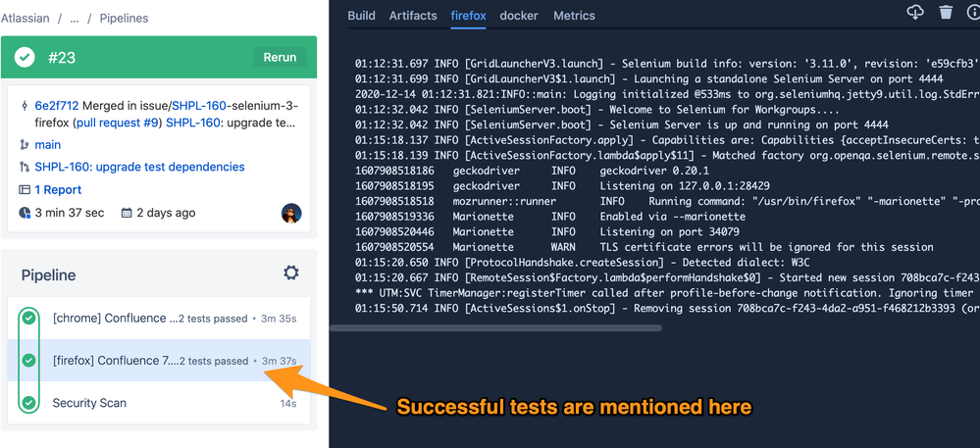Click the 'TLS certificate errors' WARN log line
The image size is (980, 448).
[x=644, y=247]
